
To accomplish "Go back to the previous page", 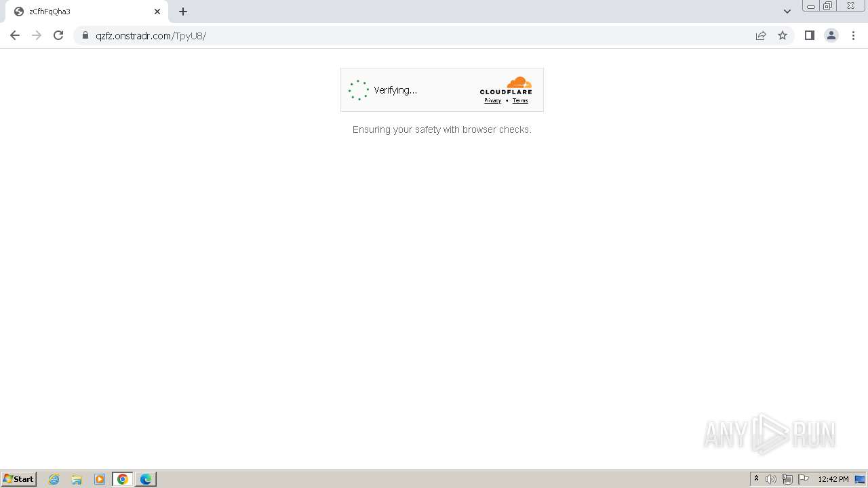I will tap(15, 35).
